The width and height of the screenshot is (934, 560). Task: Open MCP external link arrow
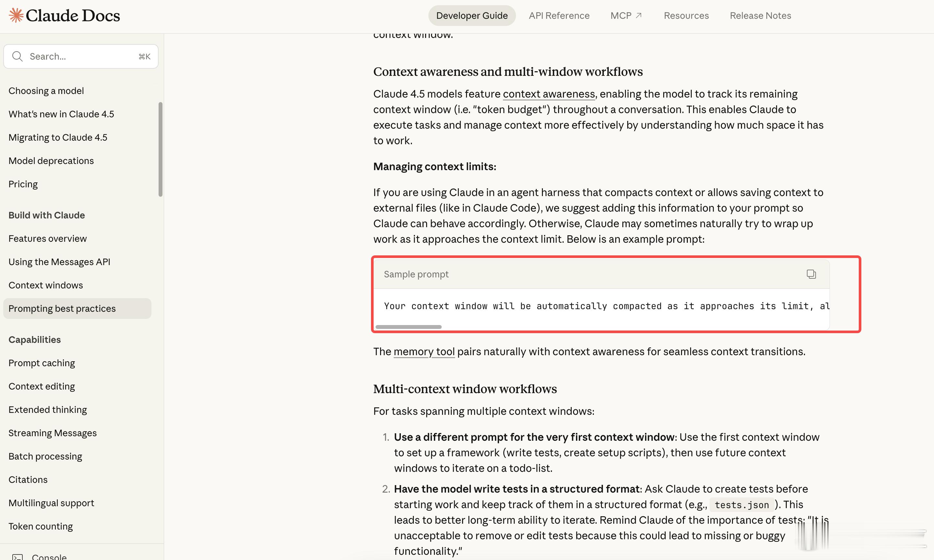(x=639, y=16)
